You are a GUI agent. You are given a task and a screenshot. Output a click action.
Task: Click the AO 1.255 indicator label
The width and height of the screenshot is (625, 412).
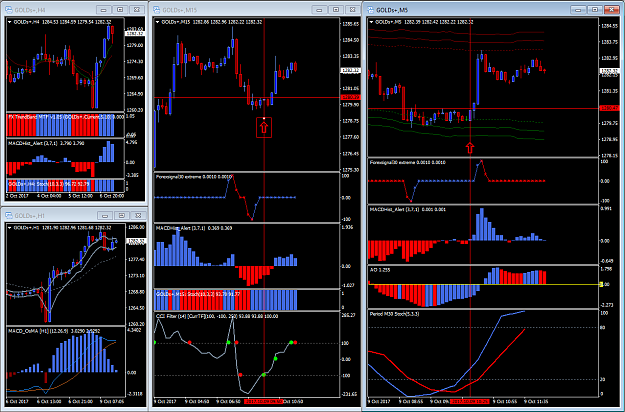pos(380,270)
